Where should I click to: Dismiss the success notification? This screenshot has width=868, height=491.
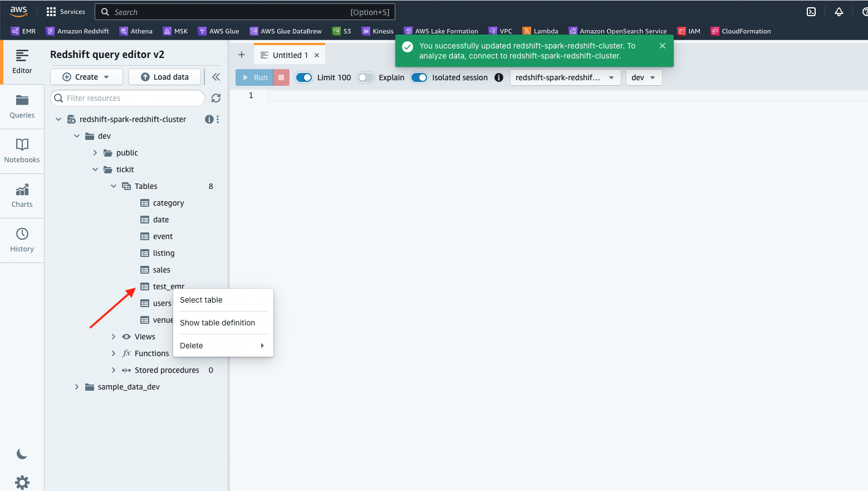click(663, 46)
